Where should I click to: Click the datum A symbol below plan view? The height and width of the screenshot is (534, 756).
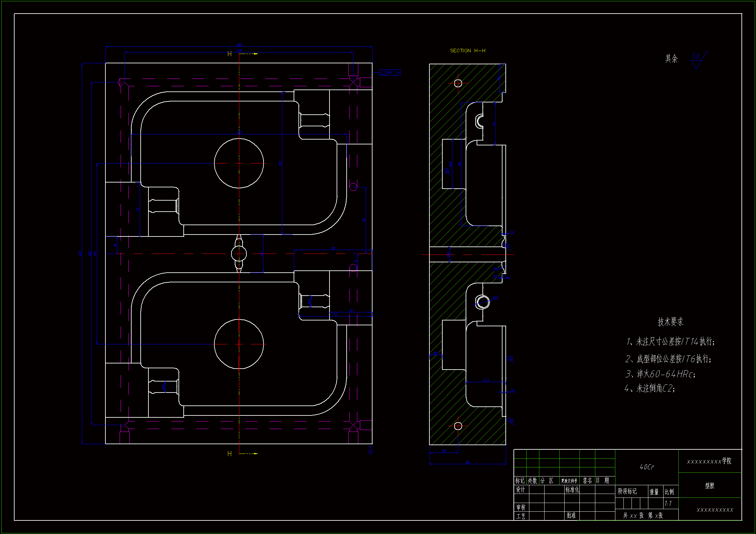(x=371, y=452)
